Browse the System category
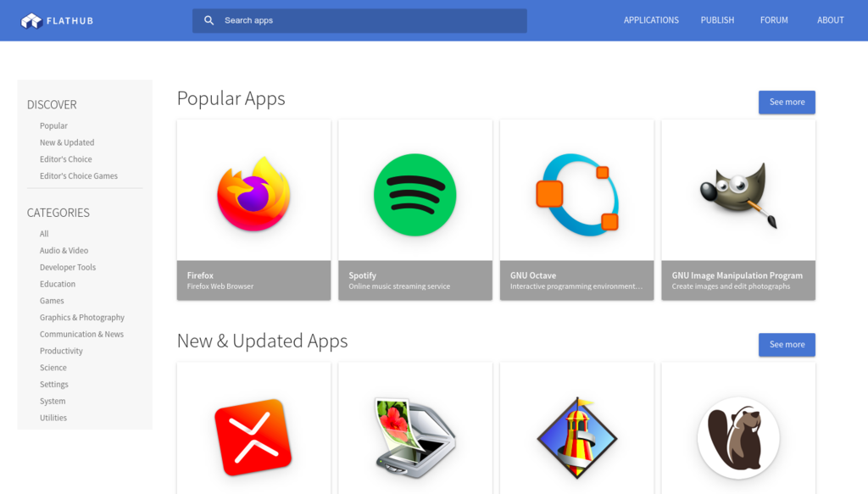 pyautogui.click(x=53, y=401)
